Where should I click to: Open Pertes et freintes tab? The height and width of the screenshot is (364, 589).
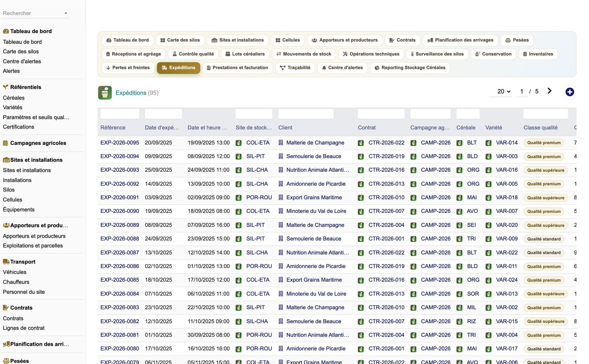(128, 68)
